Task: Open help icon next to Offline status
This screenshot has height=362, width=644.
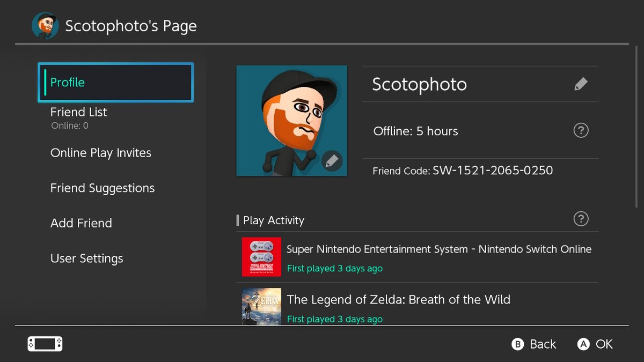Action: (x=581, y=130)
